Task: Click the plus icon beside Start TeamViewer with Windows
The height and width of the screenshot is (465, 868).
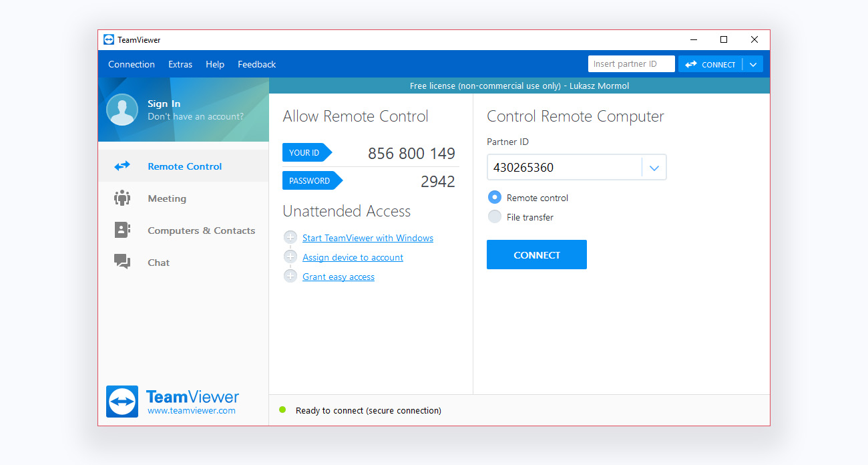Action: [x=290, y=238]
